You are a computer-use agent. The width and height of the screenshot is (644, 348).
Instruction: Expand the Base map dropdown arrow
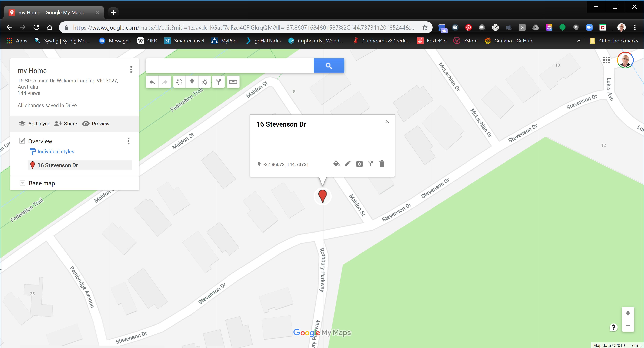coord(22,183)
